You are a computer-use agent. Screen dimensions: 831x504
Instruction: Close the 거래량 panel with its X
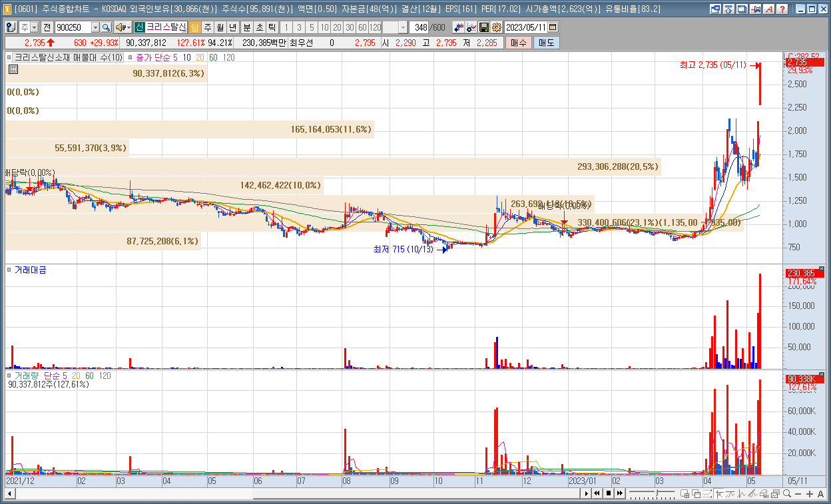tap(821, 376)
